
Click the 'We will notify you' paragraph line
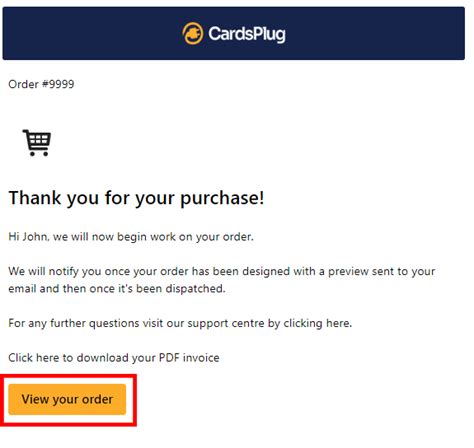click(222, 271)
